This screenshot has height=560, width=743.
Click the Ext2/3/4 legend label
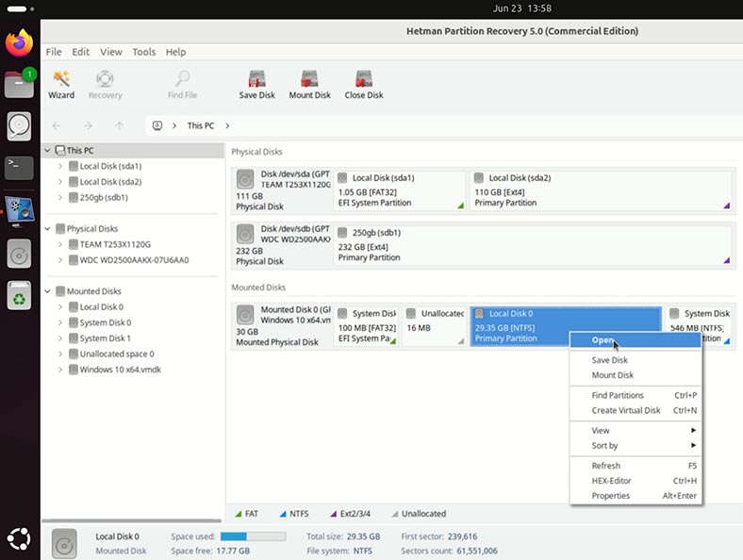tap(355, 514)
